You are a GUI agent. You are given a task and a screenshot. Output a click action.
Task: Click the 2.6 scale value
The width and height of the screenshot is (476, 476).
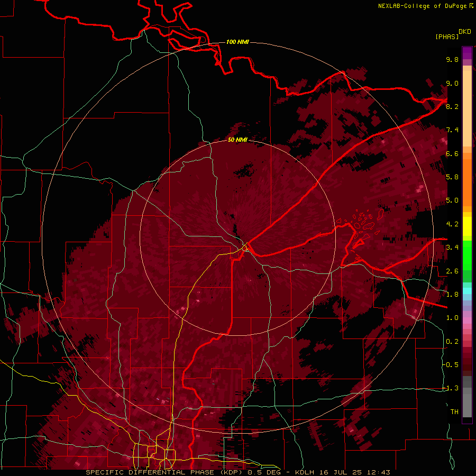tap(452, 271)
